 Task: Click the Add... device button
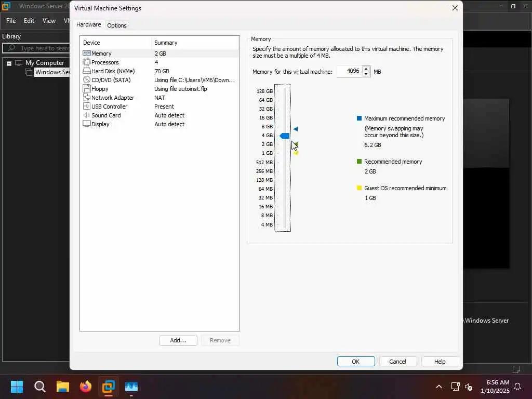178,340
